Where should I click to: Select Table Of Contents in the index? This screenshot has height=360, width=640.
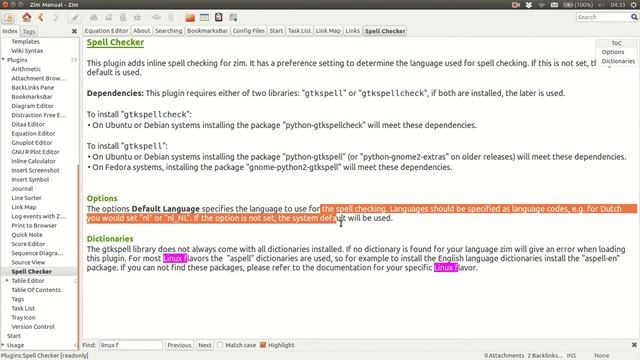click(x=36, y=290)
